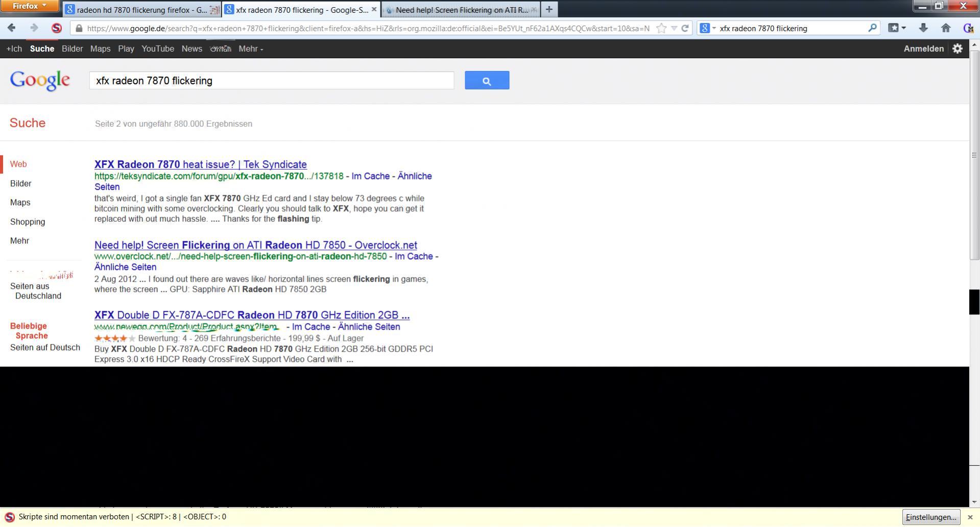Open News in the Google bar
The width and height of the screenshot is (980, 527).
point(192,49)
